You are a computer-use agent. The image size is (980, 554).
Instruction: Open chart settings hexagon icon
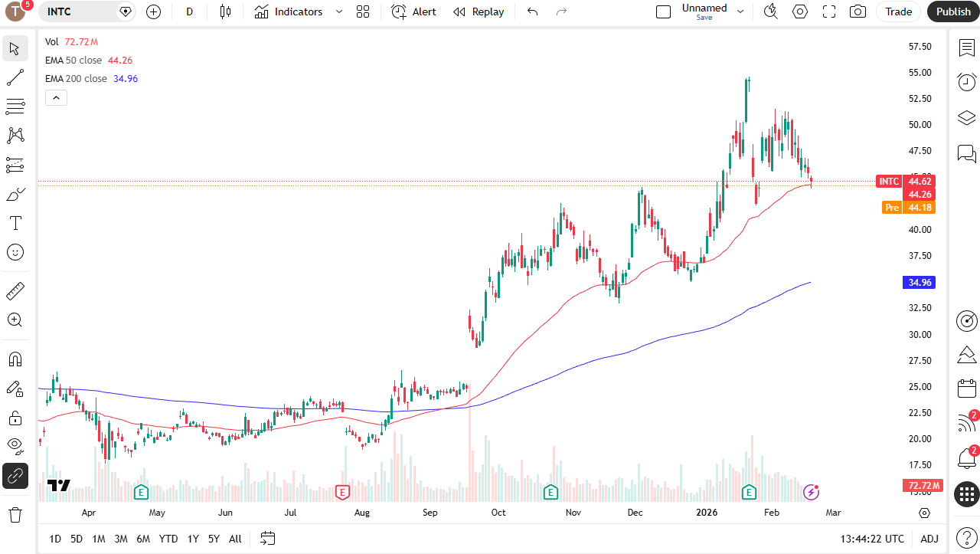pos(800,11)
